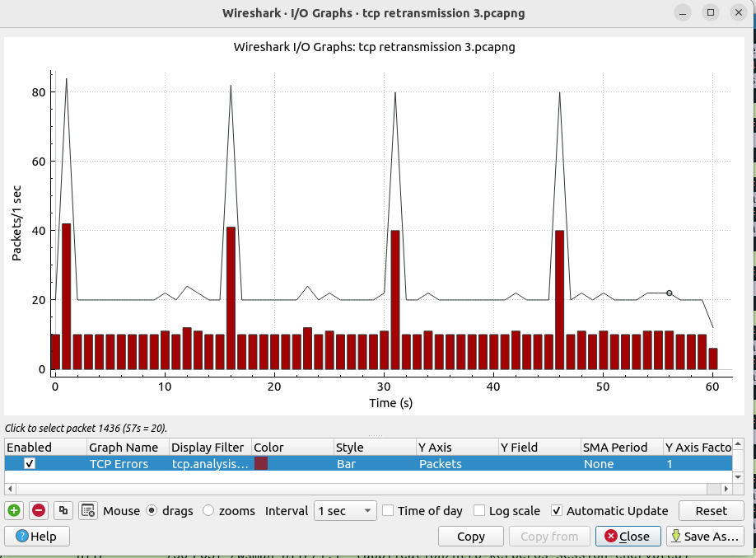Duplicate the selected graph icon
Viewport: 756px width, 558px height.
tap(63, 511)
